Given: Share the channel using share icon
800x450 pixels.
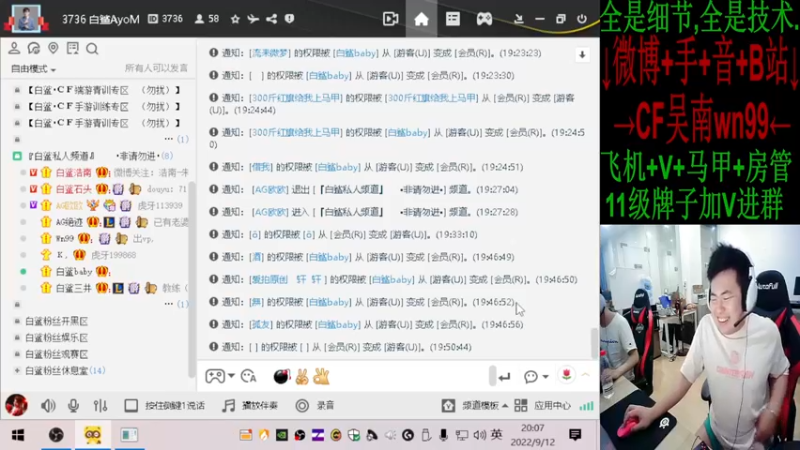Looking at the screenshot, I should [271, 19].
